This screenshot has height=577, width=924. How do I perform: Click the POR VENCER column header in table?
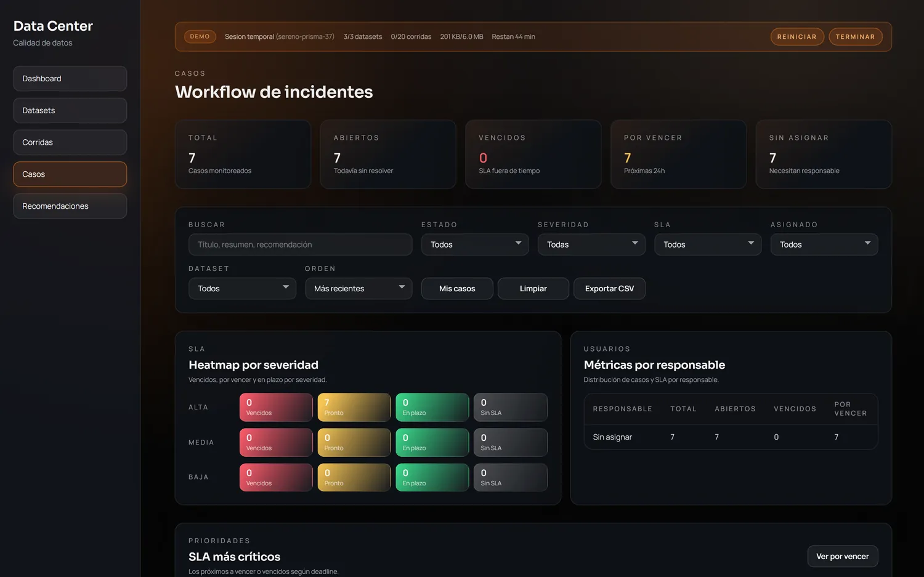(x=850, y=409)
